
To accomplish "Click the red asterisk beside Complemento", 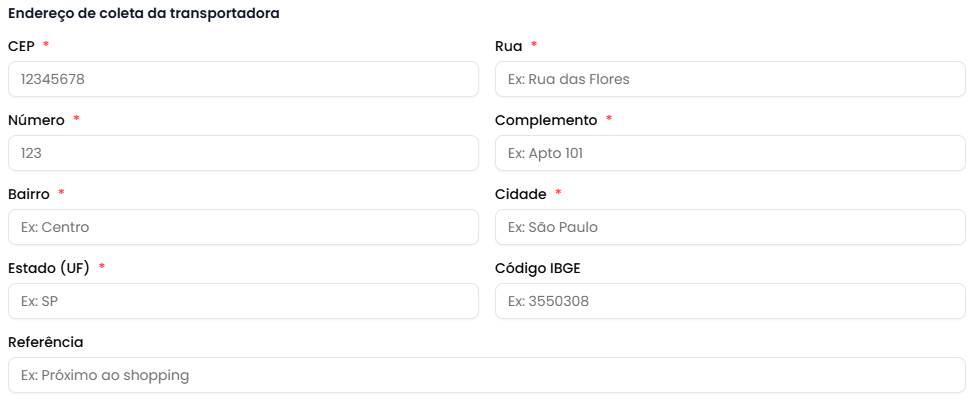I will pos(609,120).
